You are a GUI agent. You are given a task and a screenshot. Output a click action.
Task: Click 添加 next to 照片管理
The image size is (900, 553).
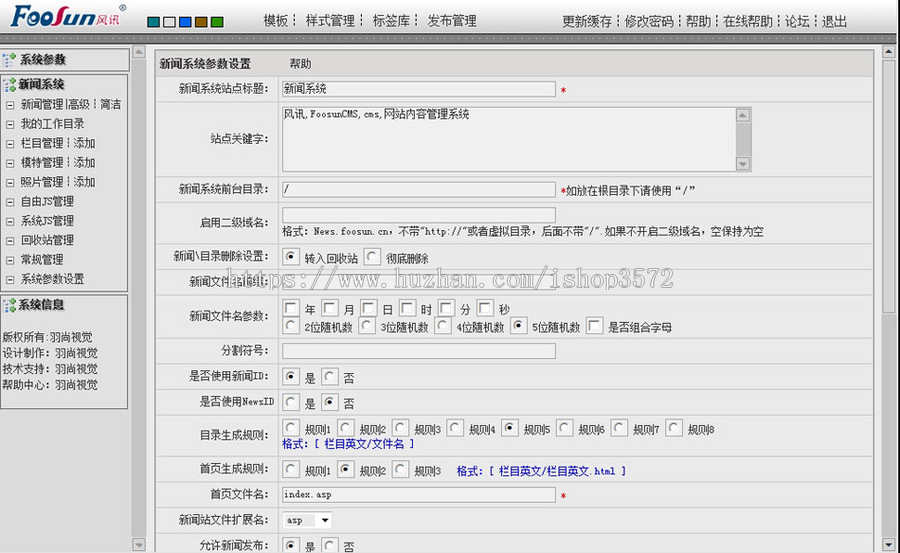tap(84, 182)
